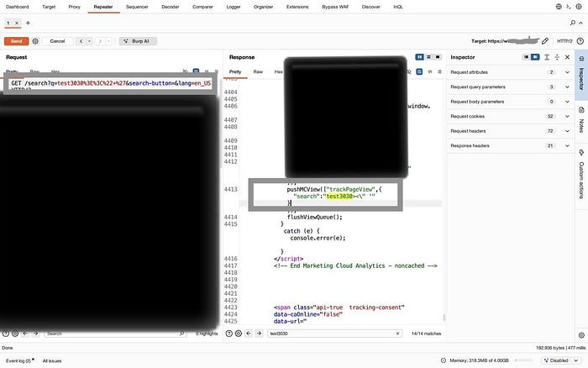The height and width of the screenshot is (368, 588).
Task: Click the Cancel button
Action: [x=57, y=41]
